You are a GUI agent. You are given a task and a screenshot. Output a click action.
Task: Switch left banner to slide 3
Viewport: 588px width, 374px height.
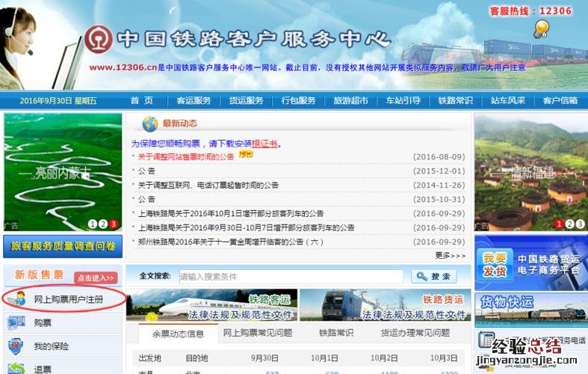(114, 223)
